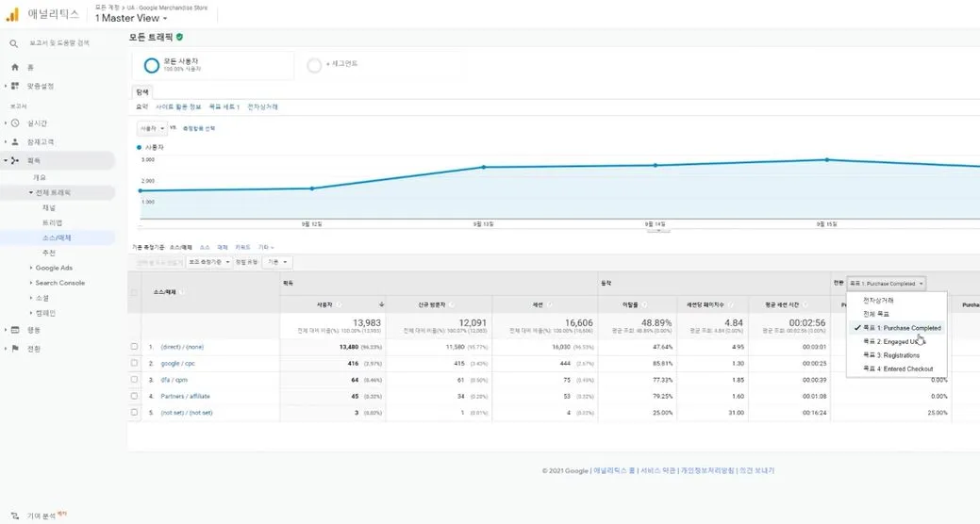Click the sort arrow in 사용자 column header

(x=381, y=304)
